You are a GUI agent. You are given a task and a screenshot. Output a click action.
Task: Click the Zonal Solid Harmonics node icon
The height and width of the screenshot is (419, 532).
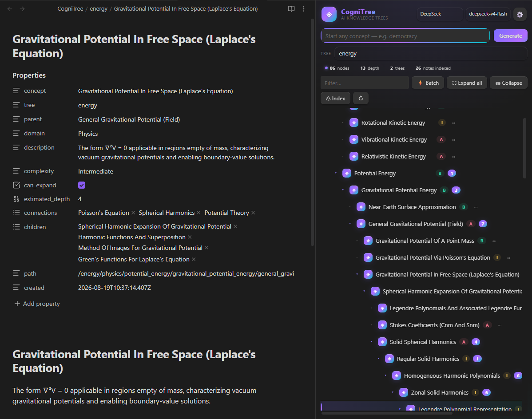click(x=404, y=392)
